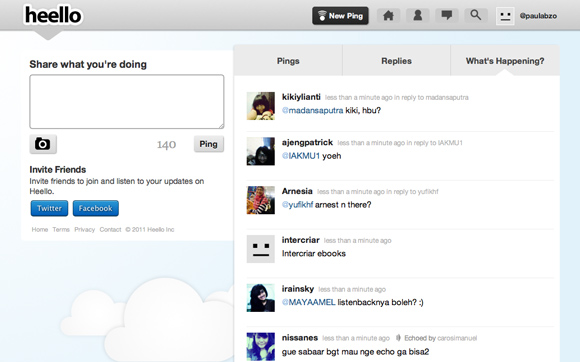This screenshot has height=362, width=580.
Task: Open irainsky's avatar thumbnail
Action: pyautogui.click(x=261, y=298)
